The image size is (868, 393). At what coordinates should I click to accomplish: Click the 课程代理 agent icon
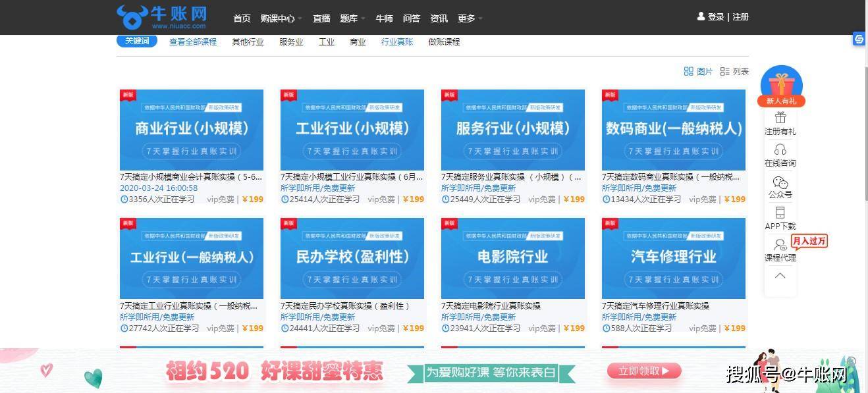tap(780, 246)
